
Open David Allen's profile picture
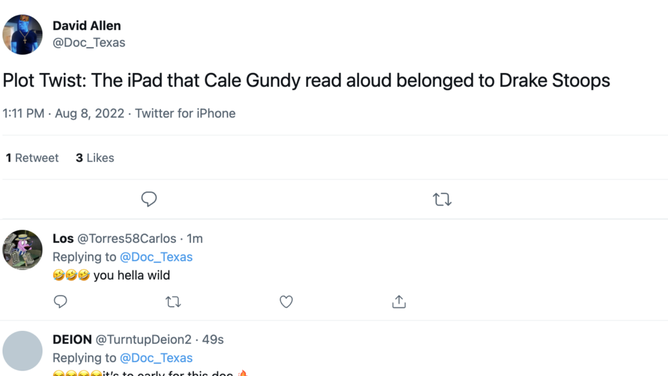coord(23,34)
